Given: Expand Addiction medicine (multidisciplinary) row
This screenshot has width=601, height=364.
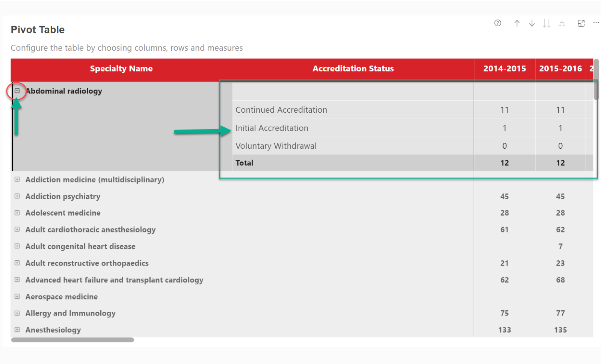Looking at the screenshot, I should 17,180.
